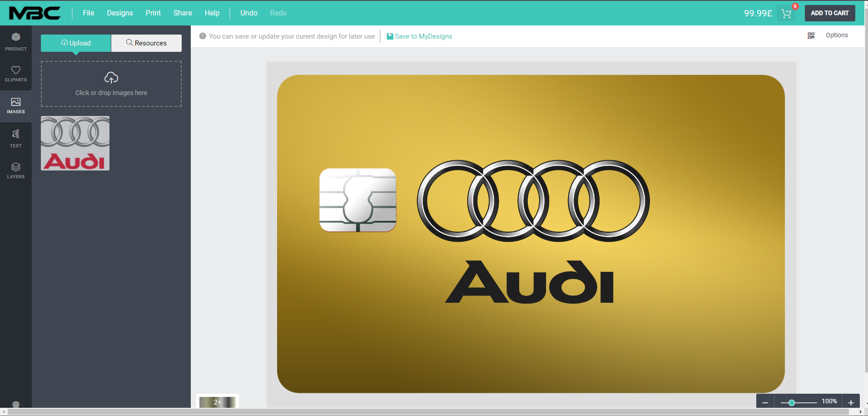Click the bug report icon at sidebar bottom
Viewport: 868px width, 416px height.
click(16, 404)
